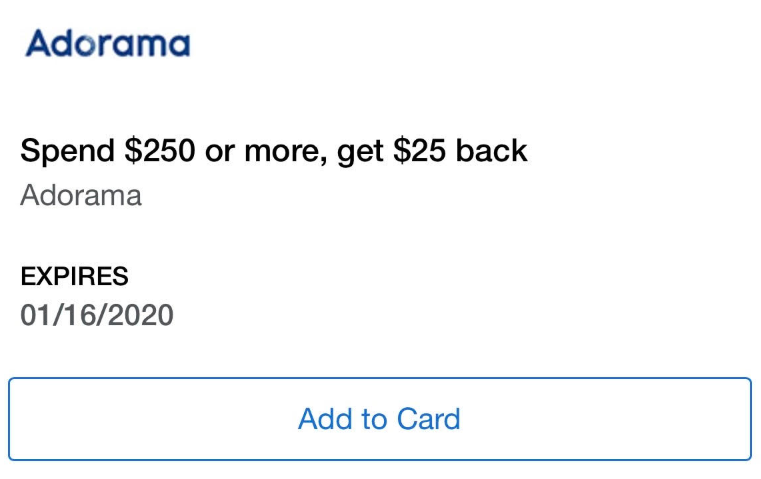Click the letter A of Adorama logo
Image resolution: width=761 pixels, height=479 pixels.
38,43
